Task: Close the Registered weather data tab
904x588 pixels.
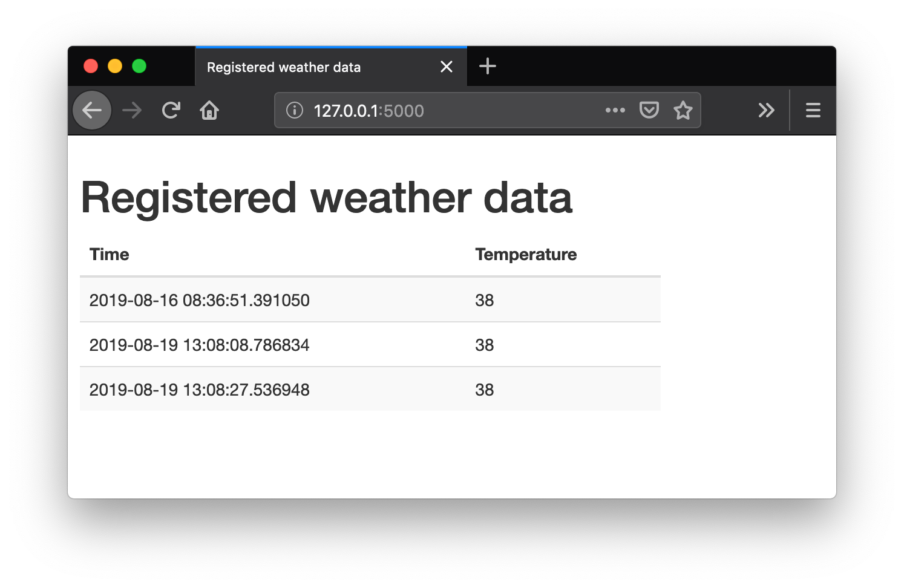Action: 447,67
